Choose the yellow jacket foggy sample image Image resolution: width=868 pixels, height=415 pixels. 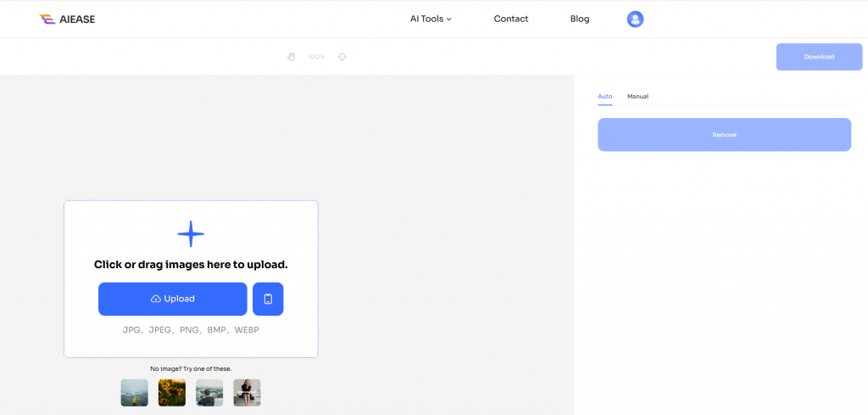[x=134, y=393]
